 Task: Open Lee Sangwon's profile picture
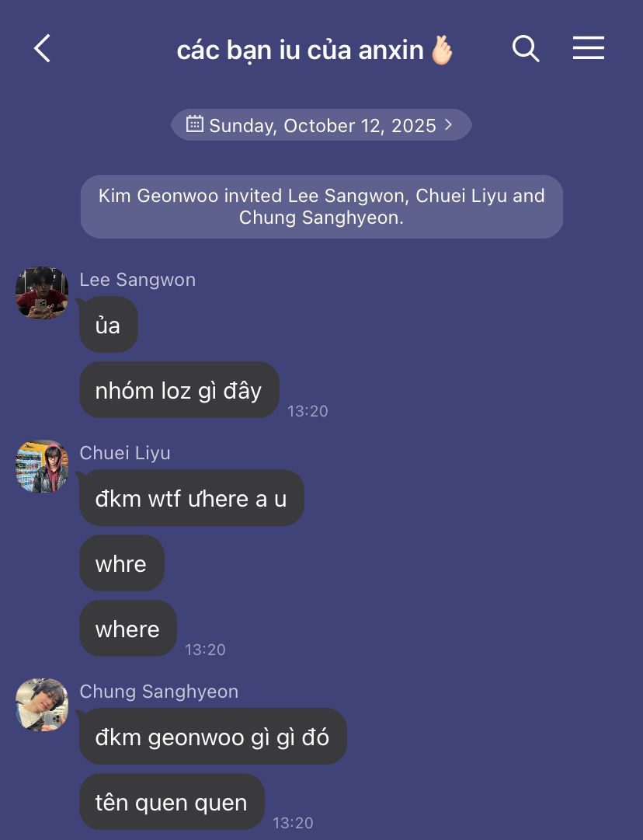click(42, 293)
